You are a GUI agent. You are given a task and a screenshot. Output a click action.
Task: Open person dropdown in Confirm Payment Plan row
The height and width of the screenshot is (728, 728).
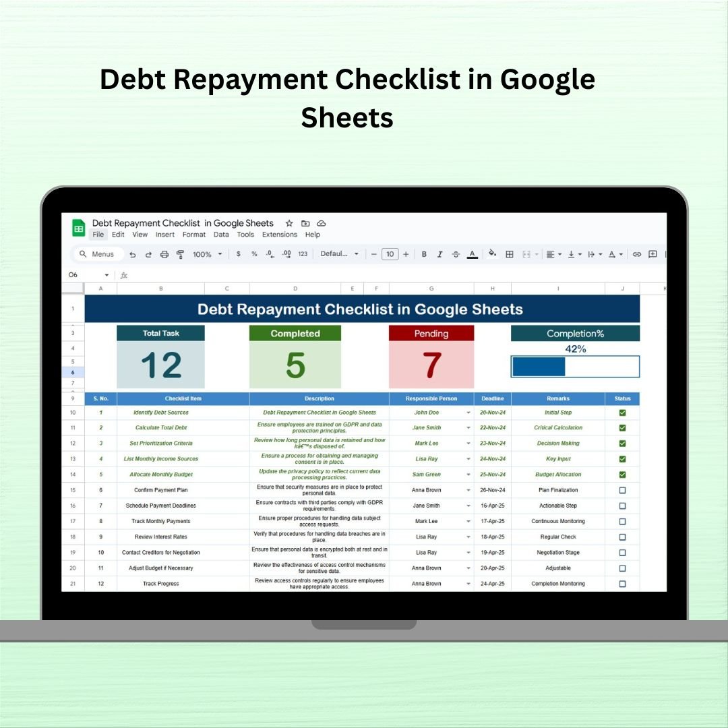point(468,490)
